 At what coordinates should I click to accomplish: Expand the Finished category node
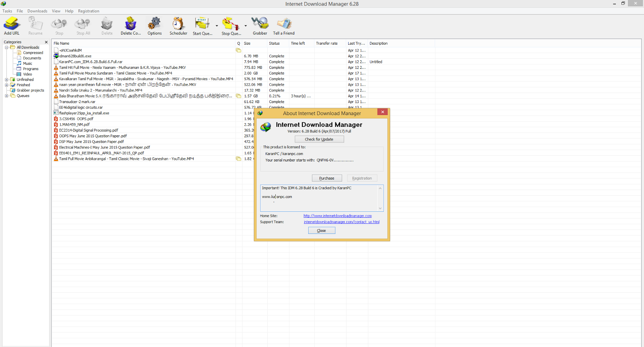pos(6,85)
